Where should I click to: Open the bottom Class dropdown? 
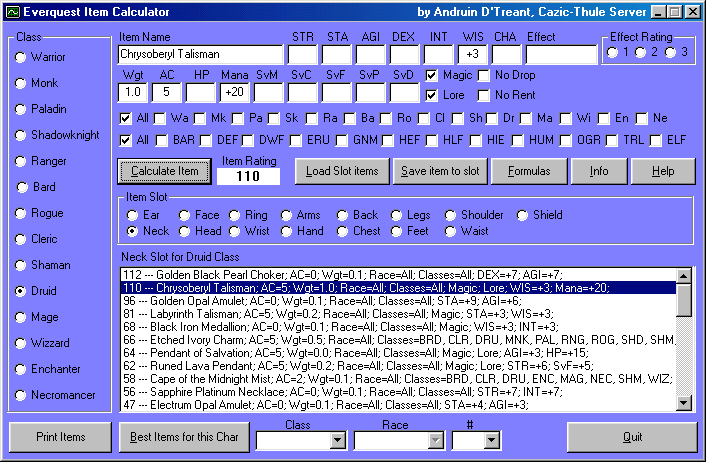pos(337,440)
